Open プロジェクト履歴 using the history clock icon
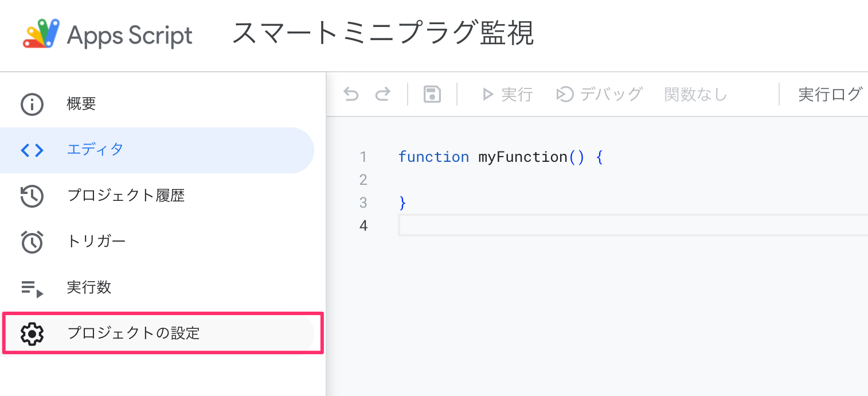868x396 pixels. (33, 196)
